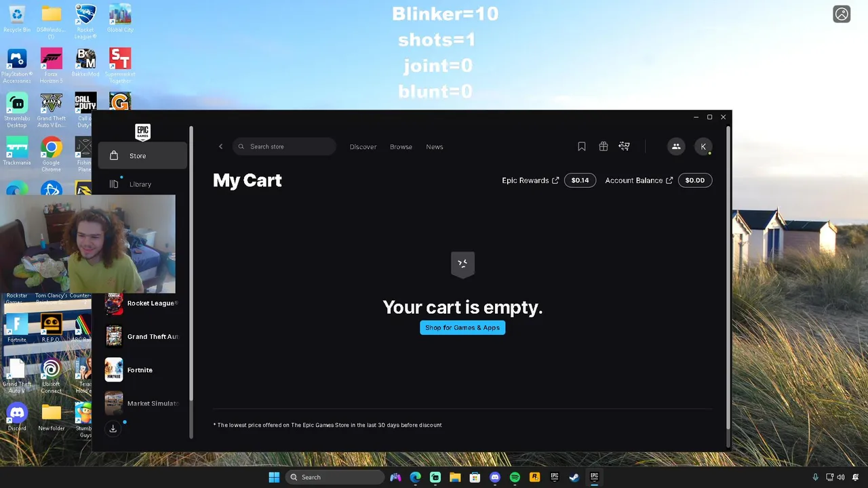Switch to the Browse tab
Image resolution: width=868 pixels, height=488 pixels.
(401, 146)
